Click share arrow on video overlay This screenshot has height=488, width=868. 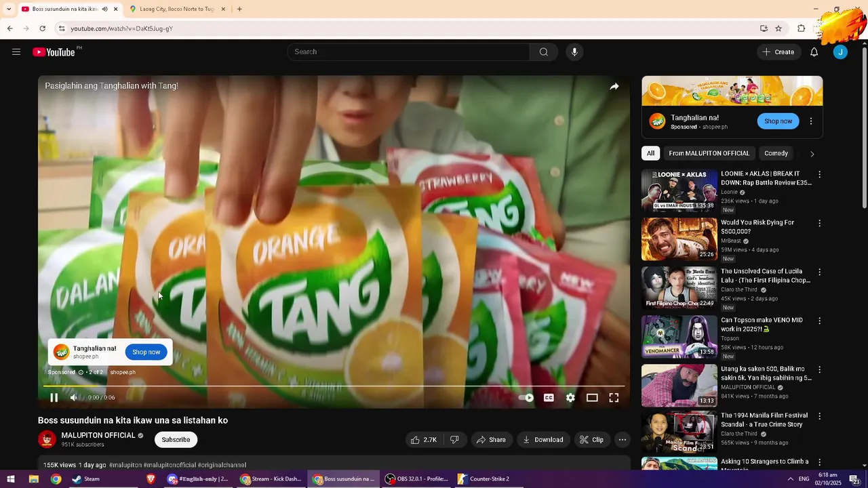point(614,87)
